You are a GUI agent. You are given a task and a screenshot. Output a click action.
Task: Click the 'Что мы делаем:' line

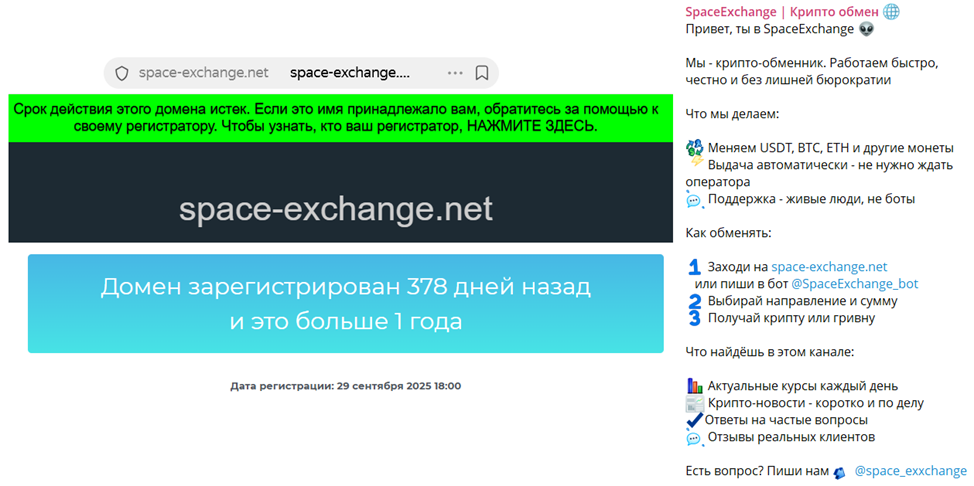tap(731, 114)
